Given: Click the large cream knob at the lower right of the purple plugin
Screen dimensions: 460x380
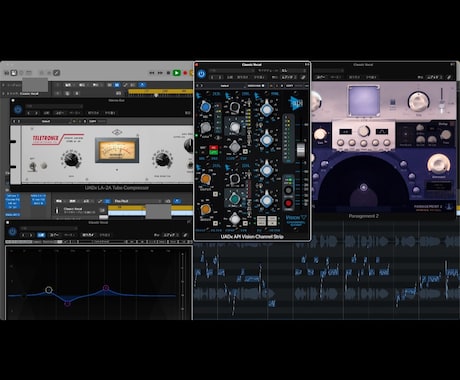Looking at the screenshot, I should (438, 164).
